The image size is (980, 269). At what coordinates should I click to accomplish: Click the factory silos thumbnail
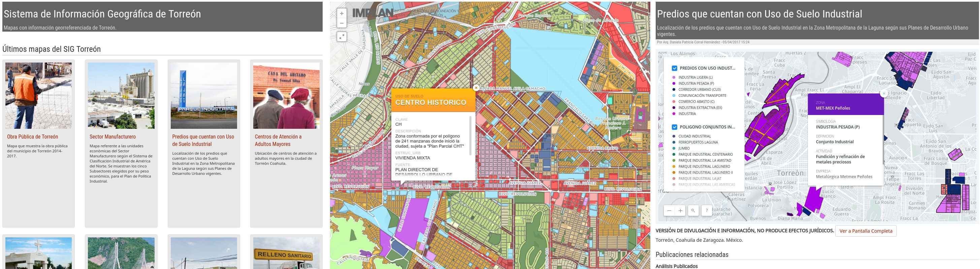point(121,96)
